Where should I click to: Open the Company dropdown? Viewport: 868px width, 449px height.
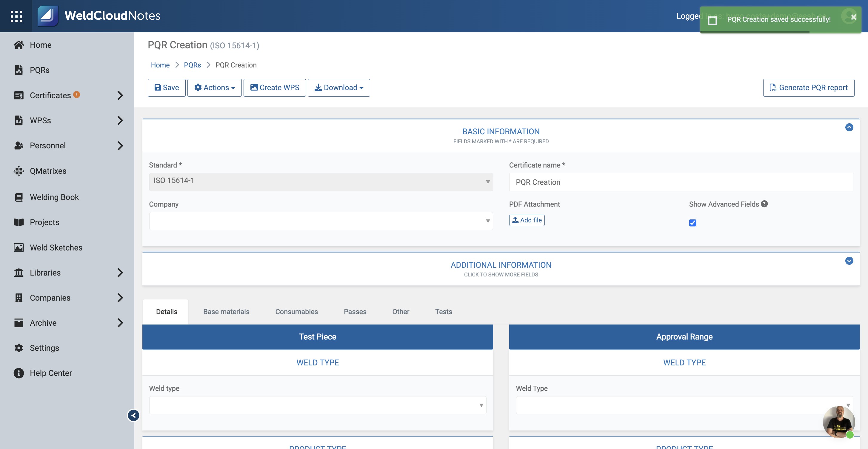[x=321, y=221]
